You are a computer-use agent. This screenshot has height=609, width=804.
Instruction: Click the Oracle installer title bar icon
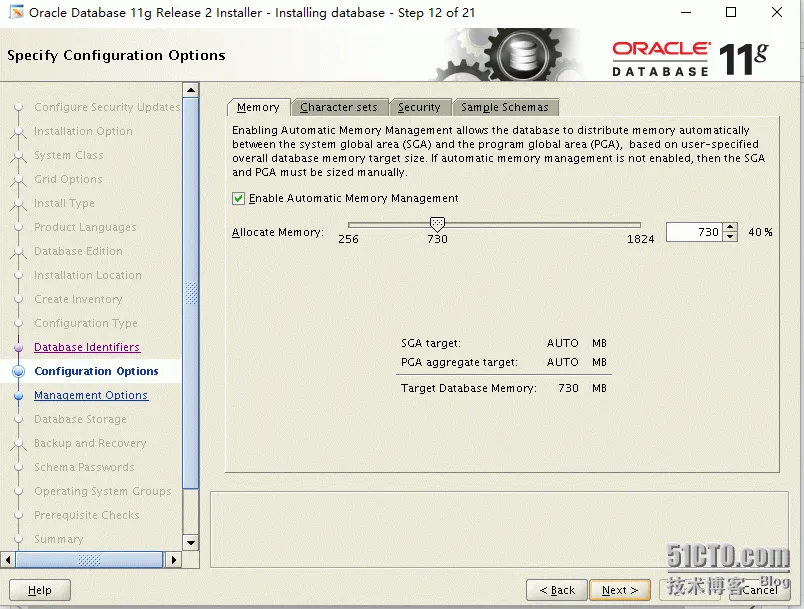click(x=16, y=12)
